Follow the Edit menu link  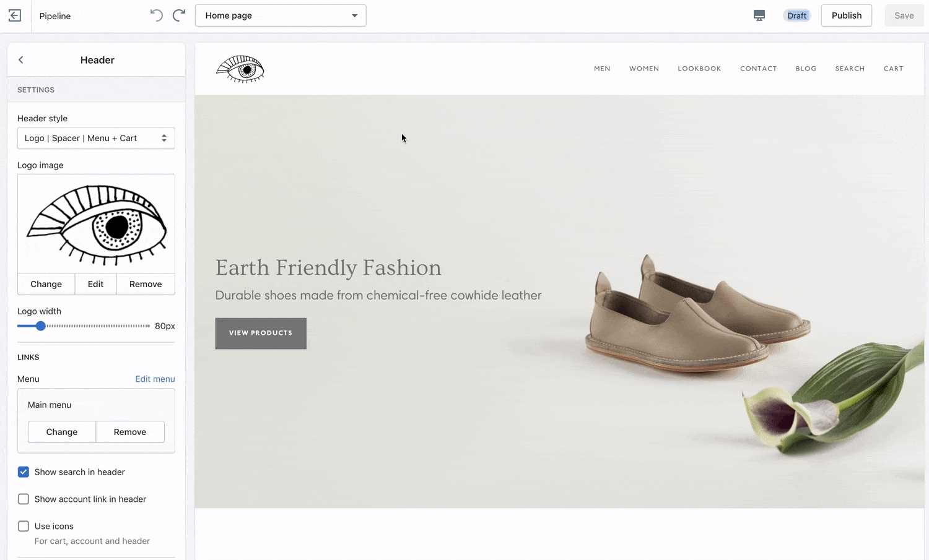(155, 379)
